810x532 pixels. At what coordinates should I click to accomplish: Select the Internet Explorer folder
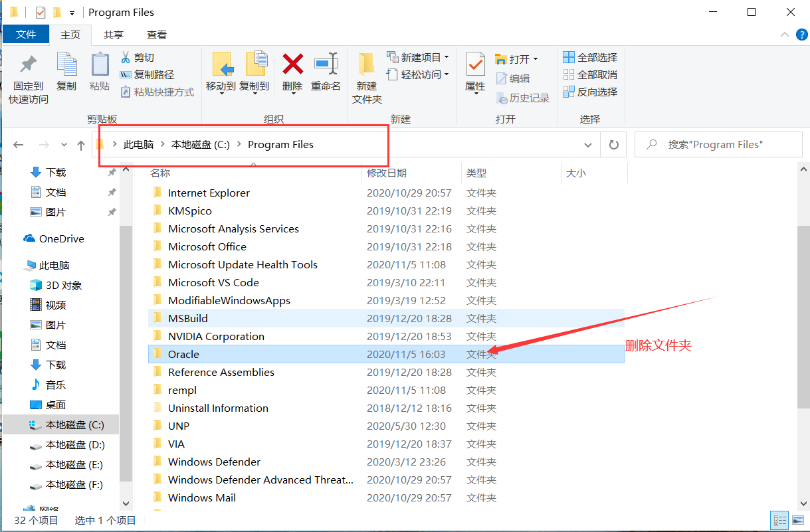coord(386,193)
